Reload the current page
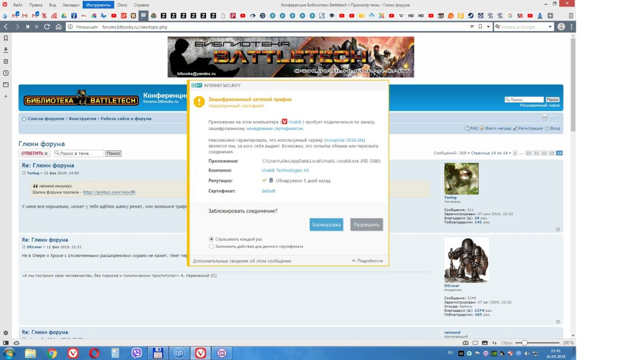 pyautogui.click(x=47, y=27)
